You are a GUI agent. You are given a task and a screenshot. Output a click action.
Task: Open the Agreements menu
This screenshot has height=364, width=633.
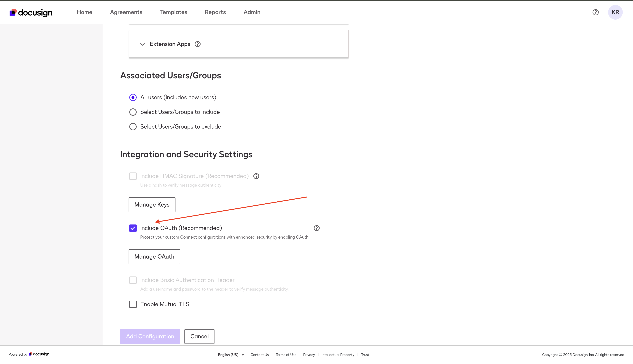126,12
